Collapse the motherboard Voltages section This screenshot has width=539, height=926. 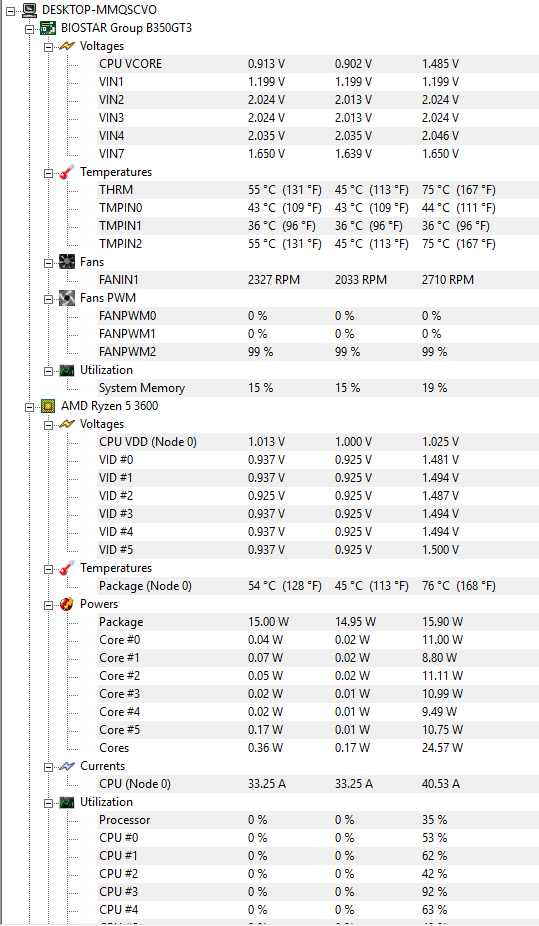[x=48, y=47]
